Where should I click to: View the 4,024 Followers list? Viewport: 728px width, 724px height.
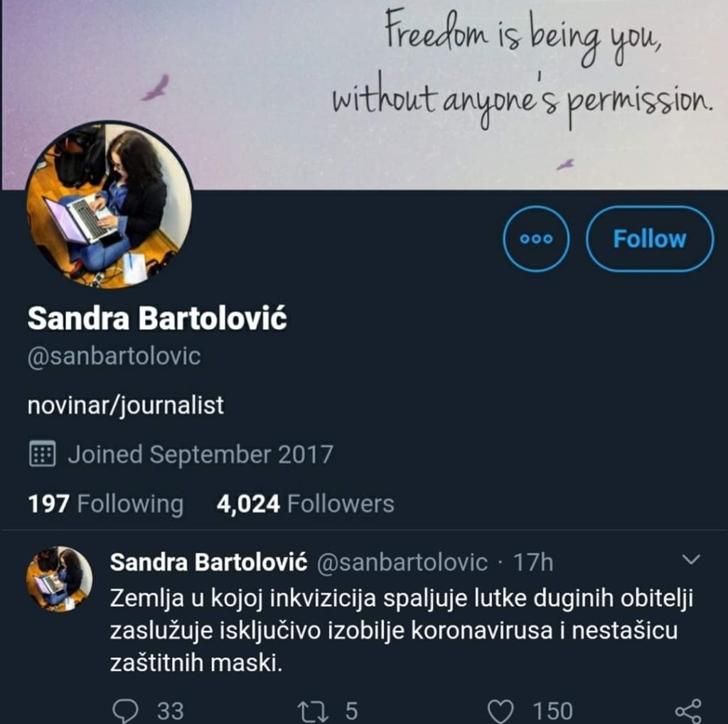coord(306,504)
